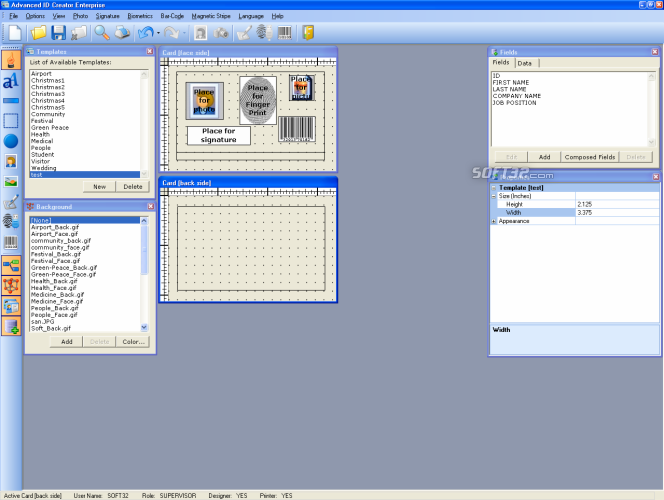The height and width of the screenshot is (500, 664).
Task: Click the exit door toolbar icon
Action: point(308,33)
